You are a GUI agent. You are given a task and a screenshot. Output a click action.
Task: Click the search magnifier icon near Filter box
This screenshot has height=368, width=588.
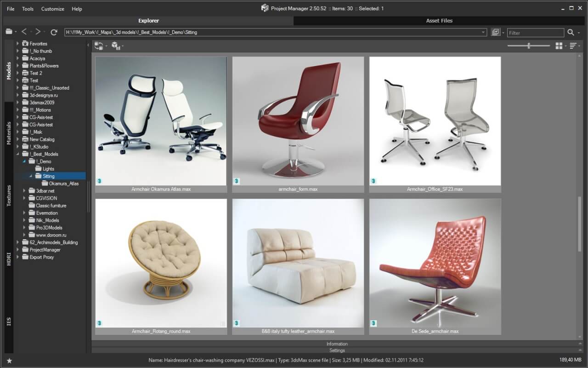(x=571, y=33)
